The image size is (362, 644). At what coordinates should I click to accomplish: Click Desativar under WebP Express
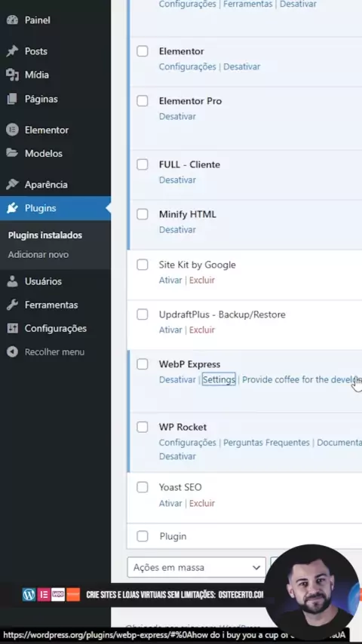point(177,379)
